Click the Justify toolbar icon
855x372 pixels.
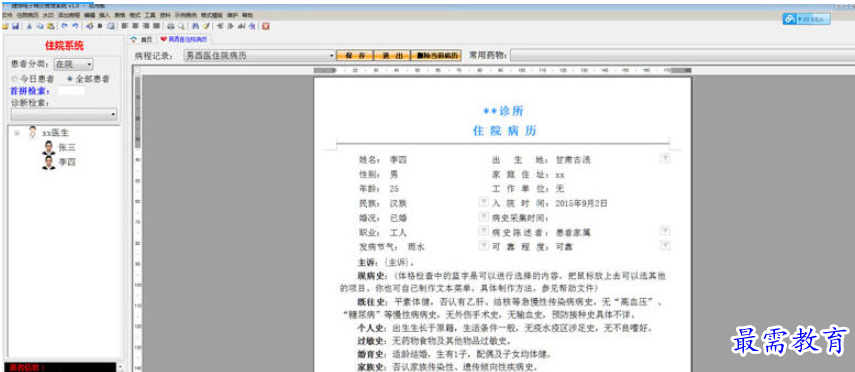point(156,26)
